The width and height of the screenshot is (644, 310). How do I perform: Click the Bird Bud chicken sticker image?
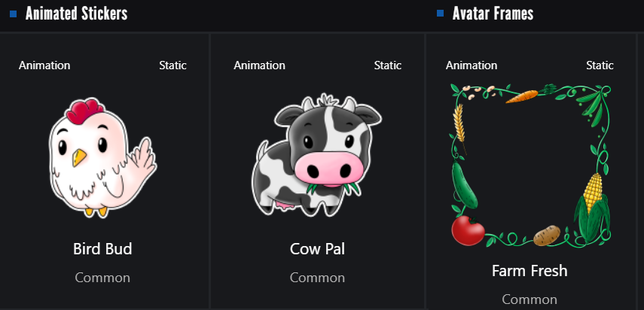point(102,157)
